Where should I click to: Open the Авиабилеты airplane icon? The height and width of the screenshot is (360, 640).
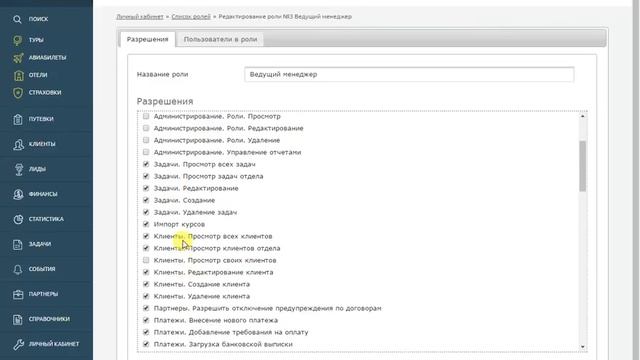pyautogui.click(x=18, y=58)
